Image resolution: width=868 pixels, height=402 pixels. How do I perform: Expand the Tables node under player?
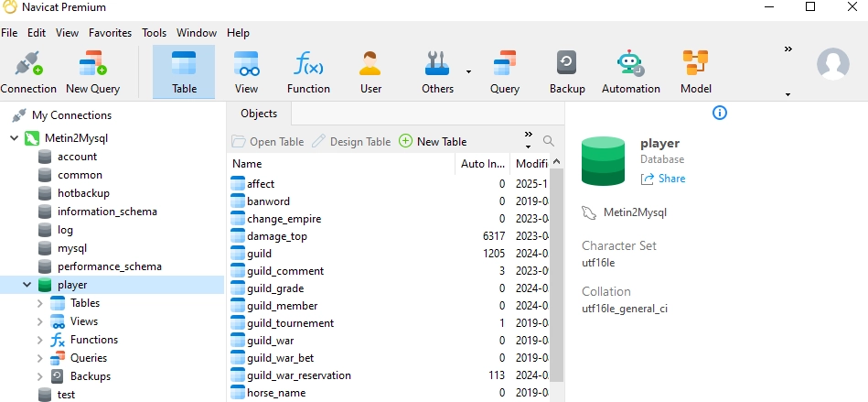[x=39, y=303]
